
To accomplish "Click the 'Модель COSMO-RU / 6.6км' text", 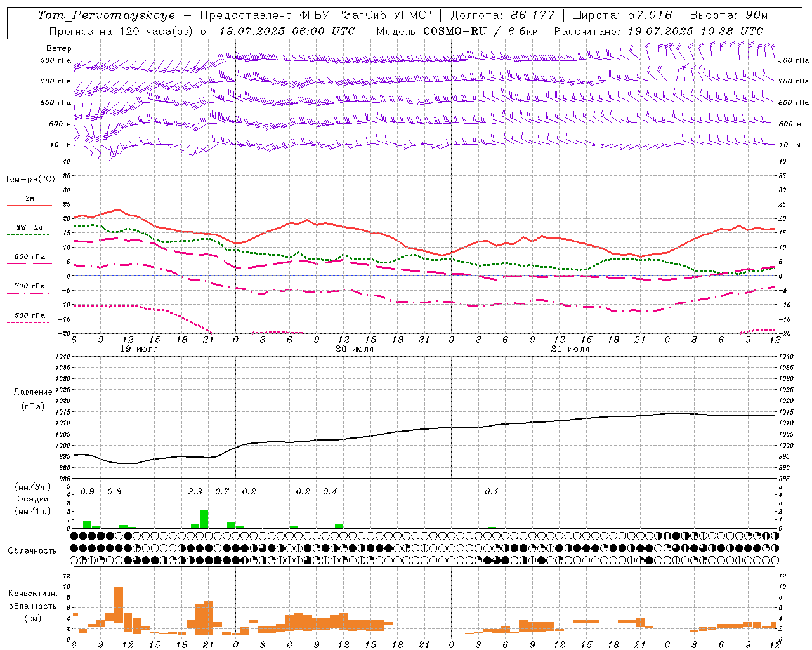I will click(457, 31).
